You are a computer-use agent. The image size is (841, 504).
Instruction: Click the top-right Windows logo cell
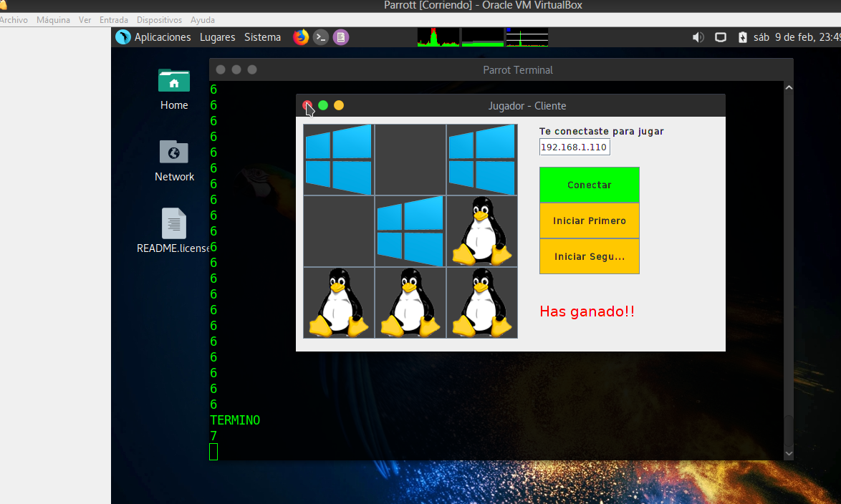tap(482, 159)
